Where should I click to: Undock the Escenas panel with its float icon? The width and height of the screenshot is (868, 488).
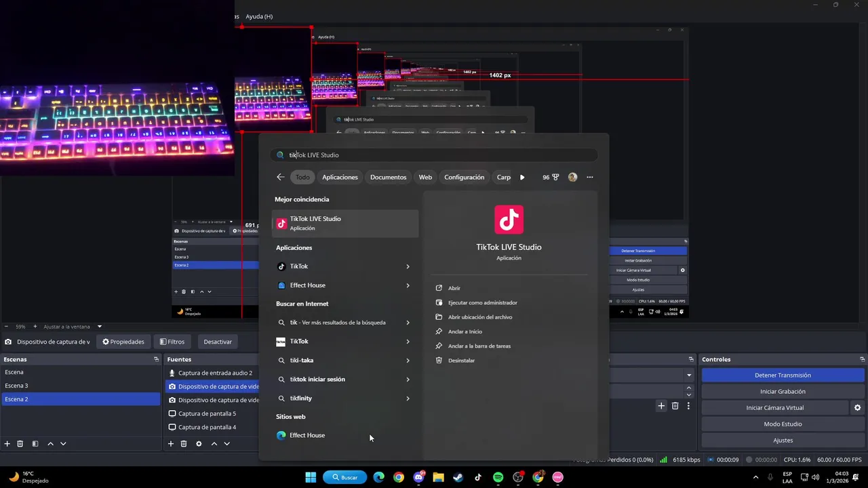point(156,359)
